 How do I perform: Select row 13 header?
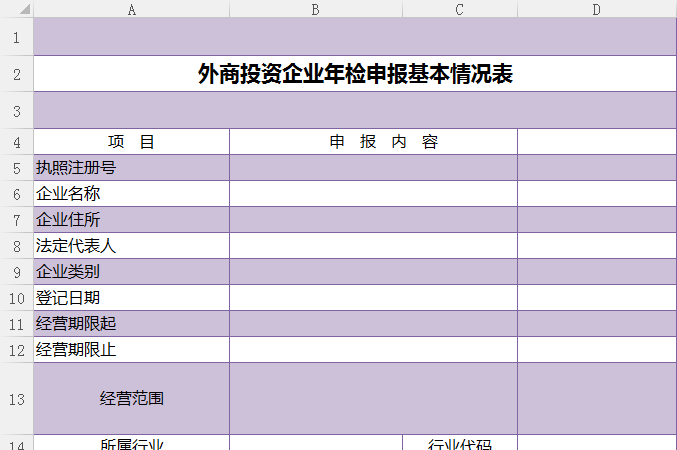[x=16, y=399]
